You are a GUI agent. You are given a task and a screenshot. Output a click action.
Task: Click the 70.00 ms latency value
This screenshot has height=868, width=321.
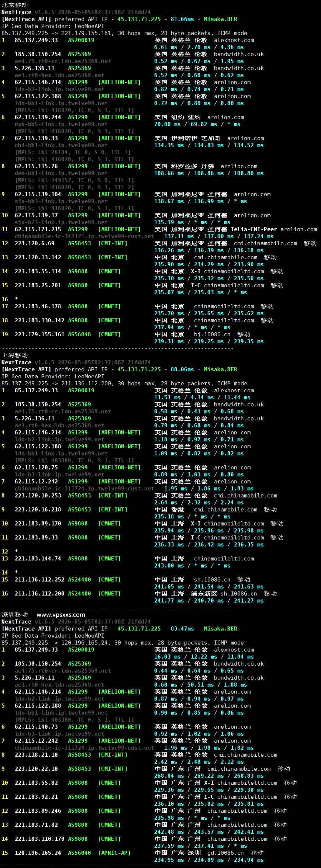point(168,124)
